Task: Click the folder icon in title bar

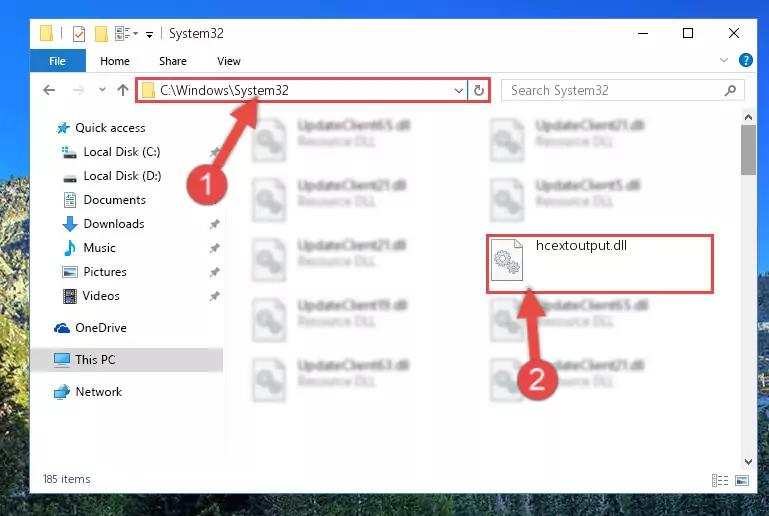Action: pos(47,33)
